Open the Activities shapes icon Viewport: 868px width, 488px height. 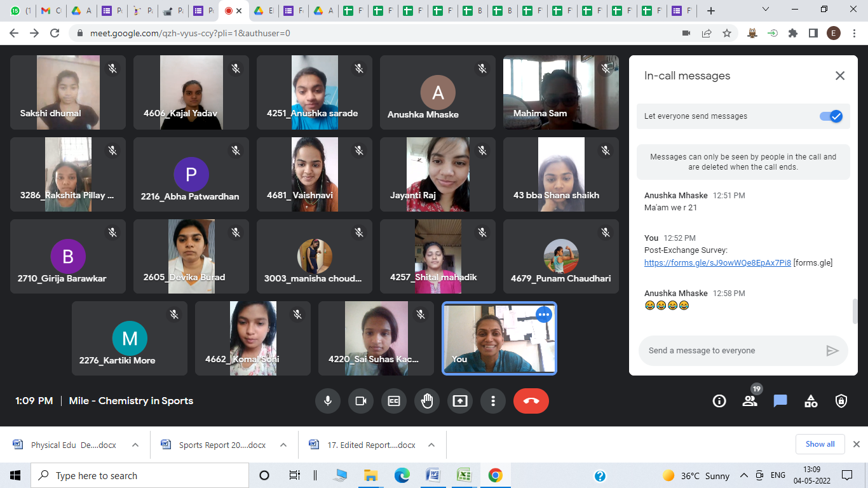point(811,401)
